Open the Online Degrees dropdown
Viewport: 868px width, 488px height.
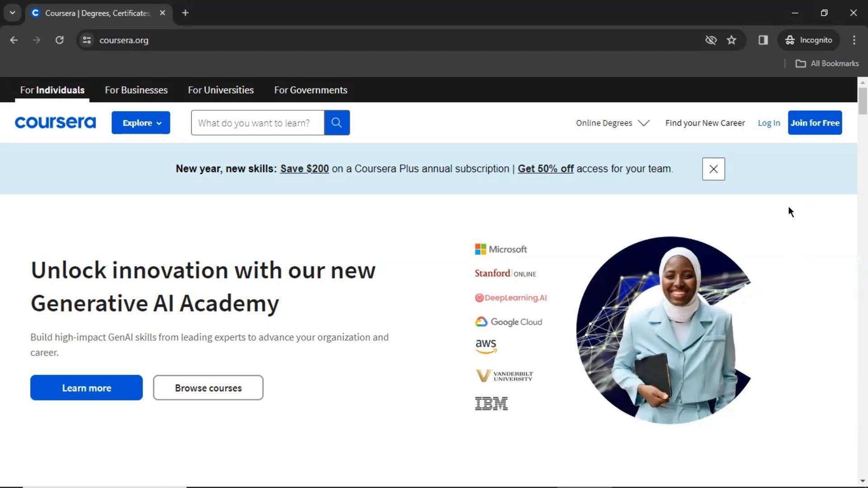(x=612, y=123)
